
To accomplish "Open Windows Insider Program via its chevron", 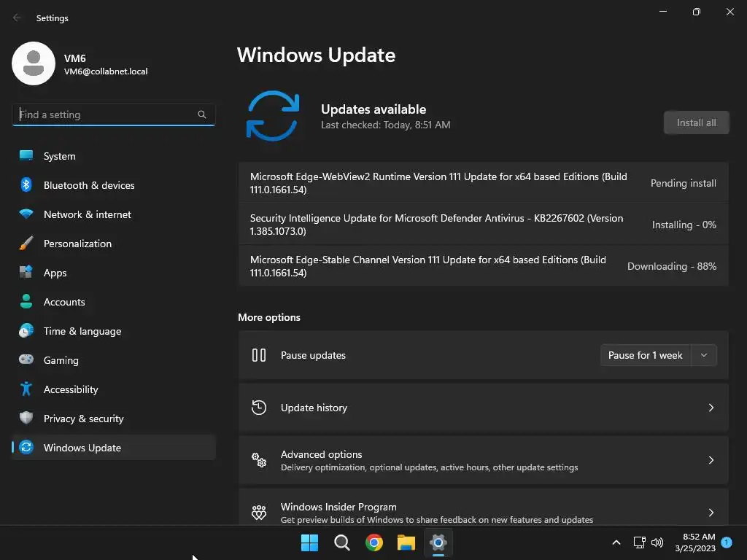I will (x=711, y=513).
